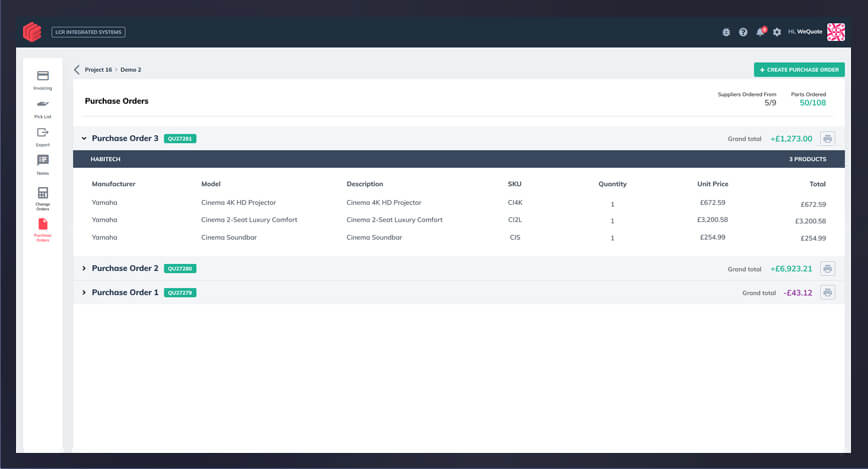
Task: Open Notes from the sidebar
Action: pyautogui.click(x=42, y=163)
